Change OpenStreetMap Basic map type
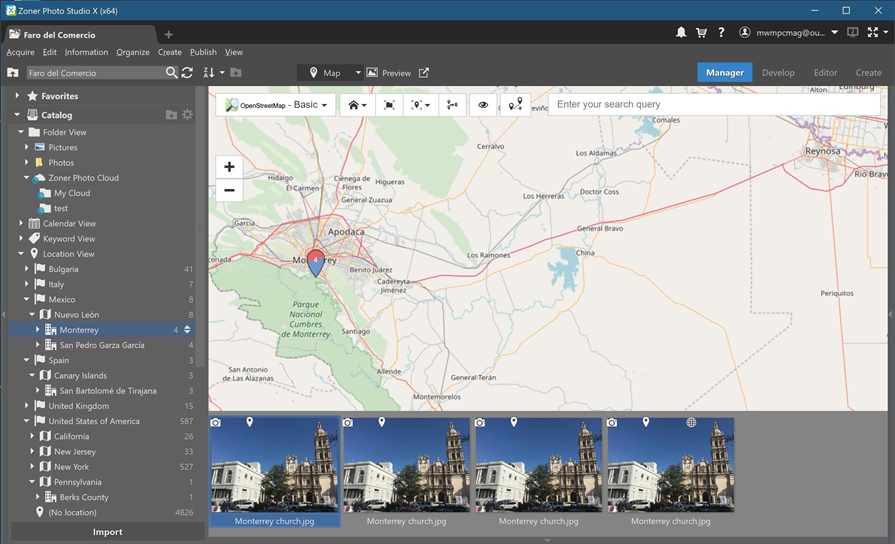The height and width of the screenshot is (544, 895). 276,105
